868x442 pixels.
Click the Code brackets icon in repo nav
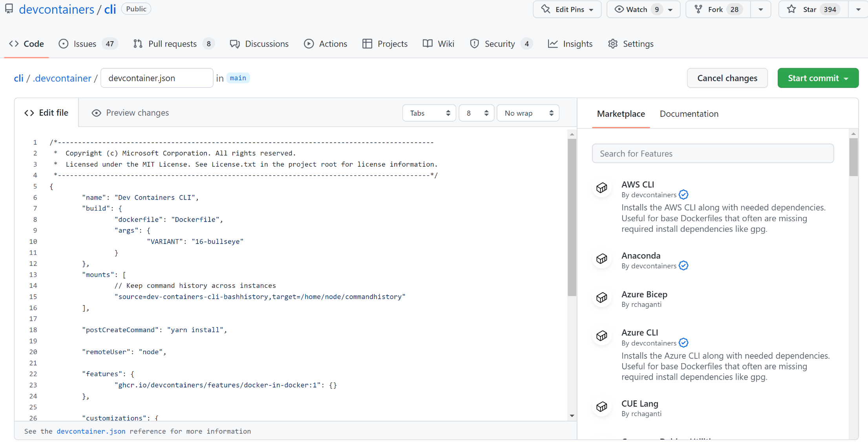[x=14, y=44]
